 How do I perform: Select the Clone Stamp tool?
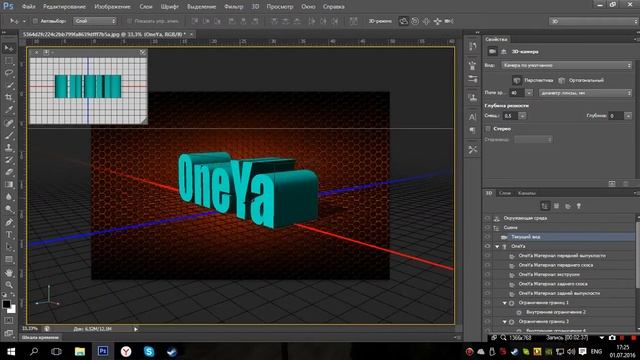click(9, 147)
